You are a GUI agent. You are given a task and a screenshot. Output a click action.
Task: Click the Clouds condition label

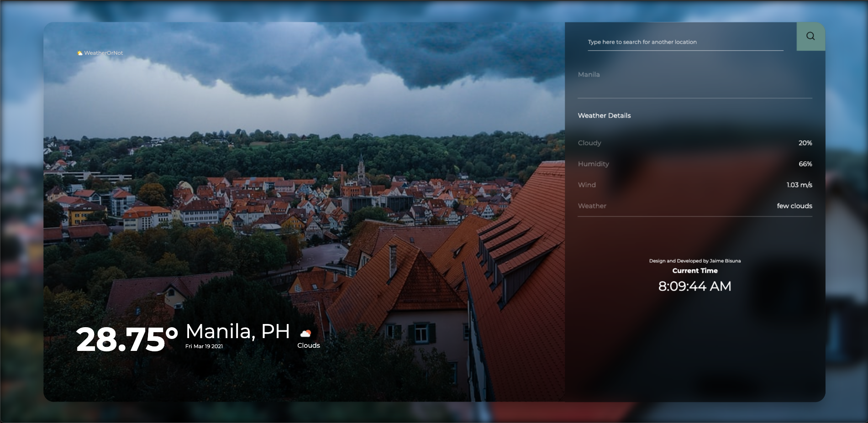coord(309,345)
